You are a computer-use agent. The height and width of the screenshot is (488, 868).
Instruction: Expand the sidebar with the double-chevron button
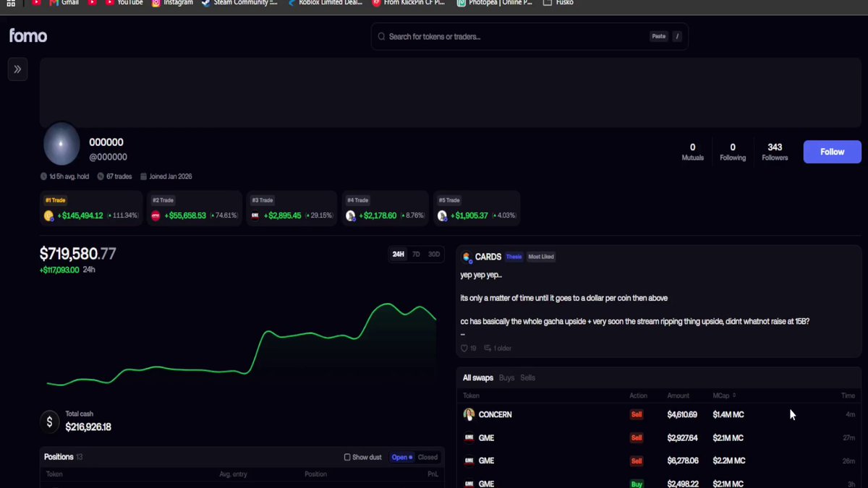click(17, 69)
